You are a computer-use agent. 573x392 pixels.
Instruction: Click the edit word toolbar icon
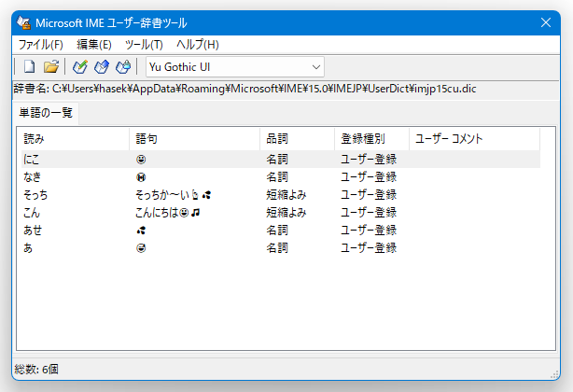pos(102,67)
